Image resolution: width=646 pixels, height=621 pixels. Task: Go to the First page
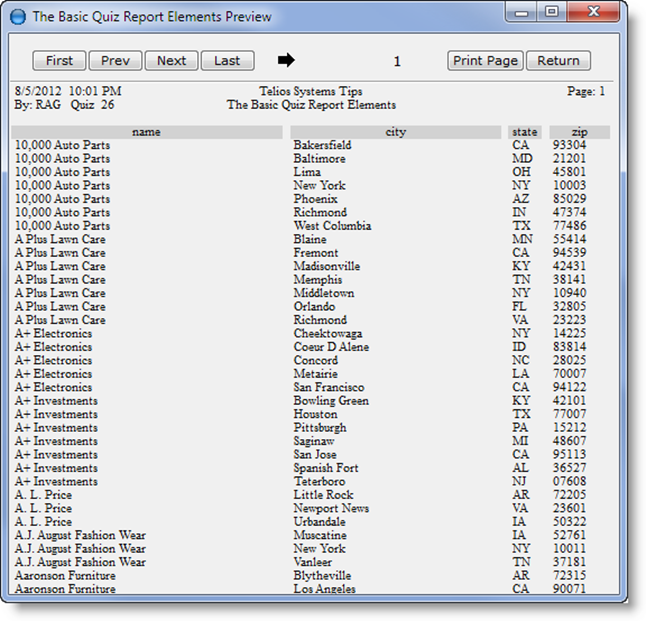(x=59, y=60)
